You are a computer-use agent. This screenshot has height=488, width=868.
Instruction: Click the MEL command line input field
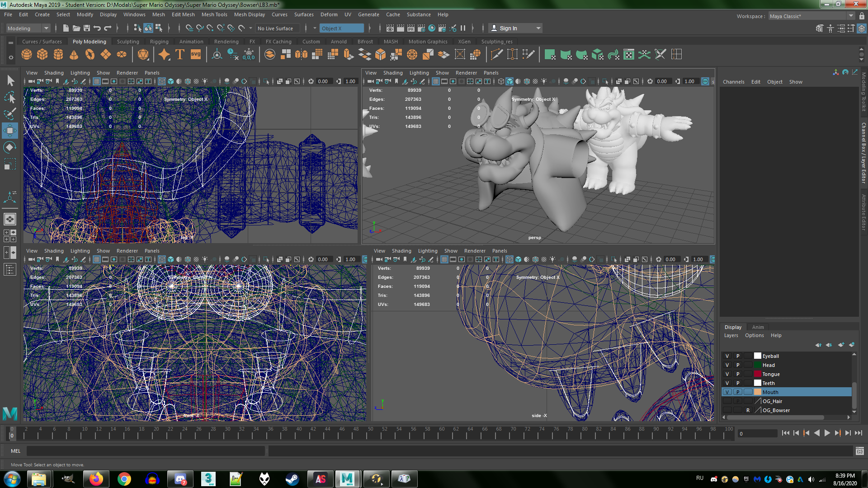click(x=146, y=451)
